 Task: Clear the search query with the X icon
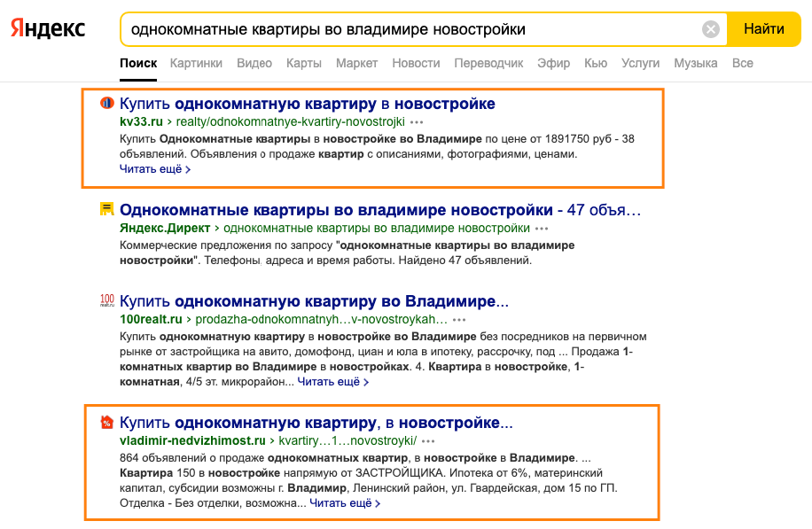click(709, 28)
